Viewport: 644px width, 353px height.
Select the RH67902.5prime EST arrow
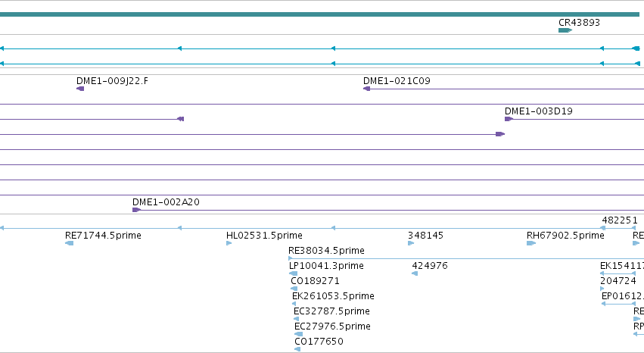pos(531,243)
